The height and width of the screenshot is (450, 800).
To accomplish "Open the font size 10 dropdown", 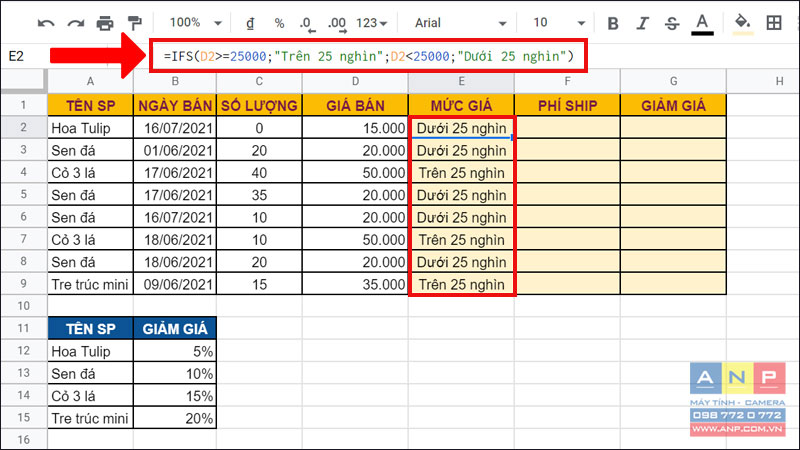I will [x=558, y=23].
